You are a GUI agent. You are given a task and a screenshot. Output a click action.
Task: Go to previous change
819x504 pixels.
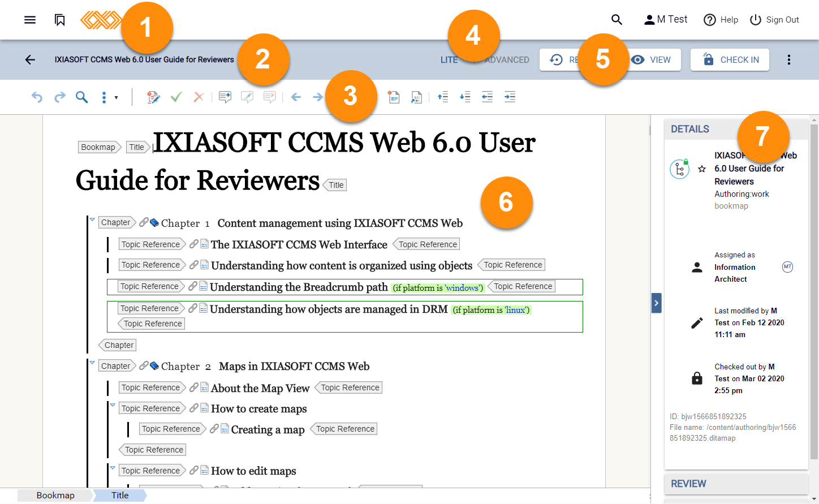296,97
